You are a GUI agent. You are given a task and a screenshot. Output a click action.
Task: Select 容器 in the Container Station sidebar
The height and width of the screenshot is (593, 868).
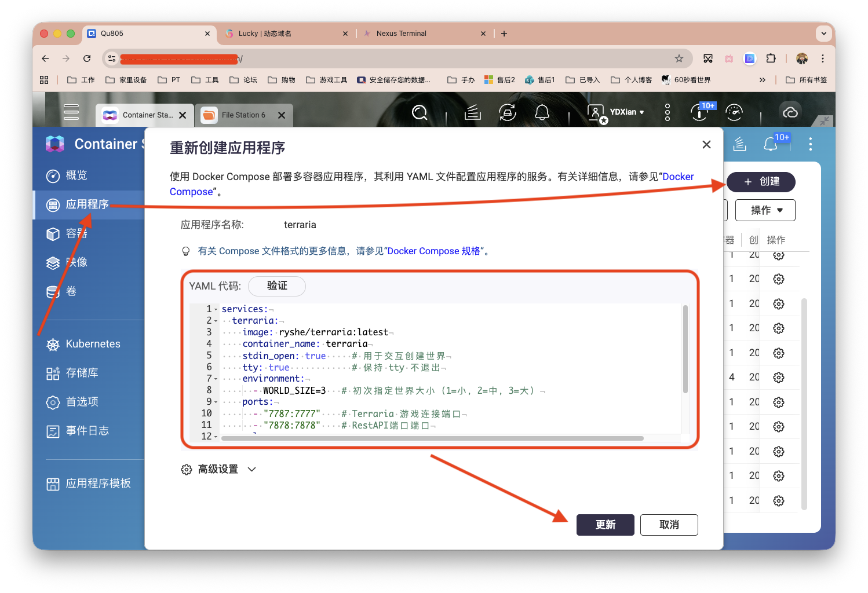pos(75,233)
